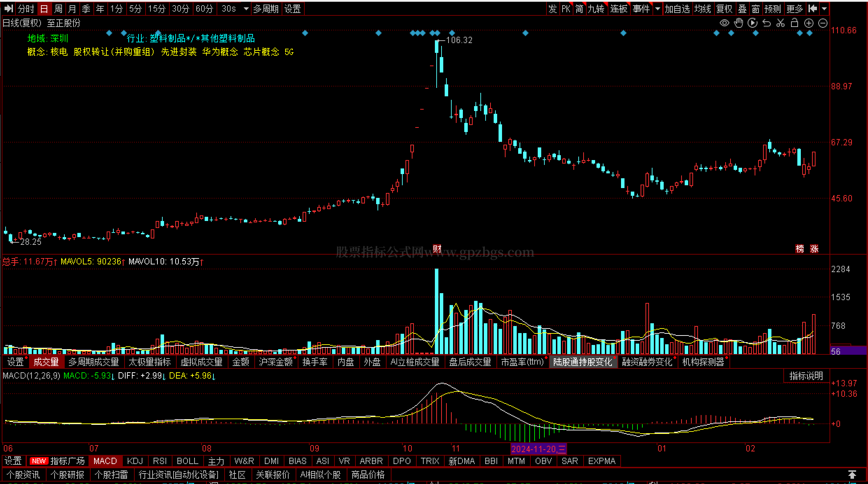Click the collapse arrow icon beside 分时

[x=9, y=9]
